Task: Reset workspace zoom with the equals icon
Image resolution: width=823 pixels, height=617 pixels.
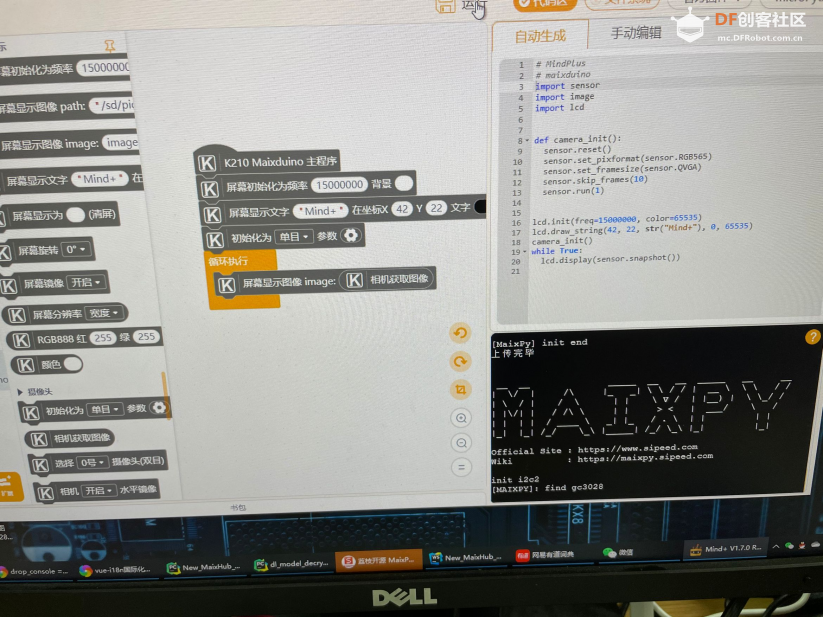Action: (x=461, y=467)
